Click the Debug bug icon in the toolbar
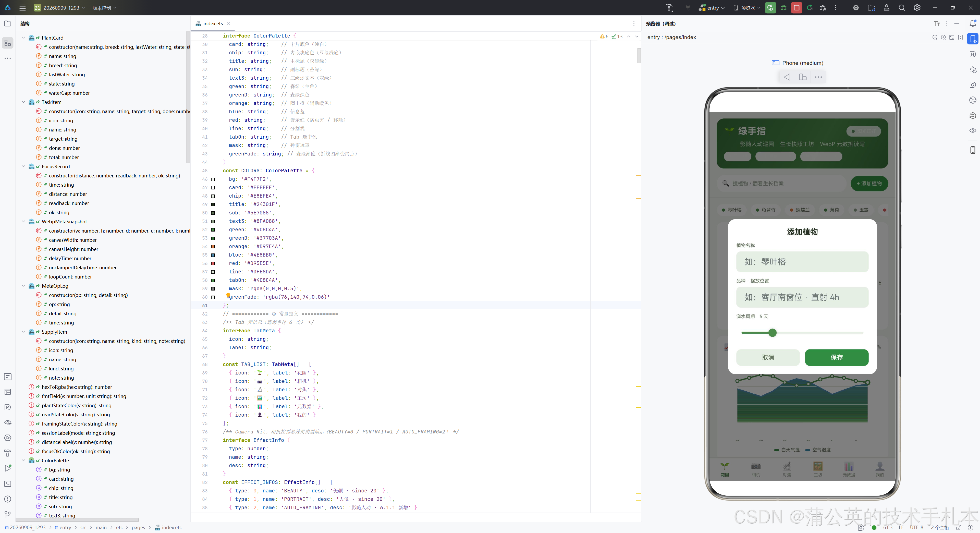 click(x=783, y=8)
